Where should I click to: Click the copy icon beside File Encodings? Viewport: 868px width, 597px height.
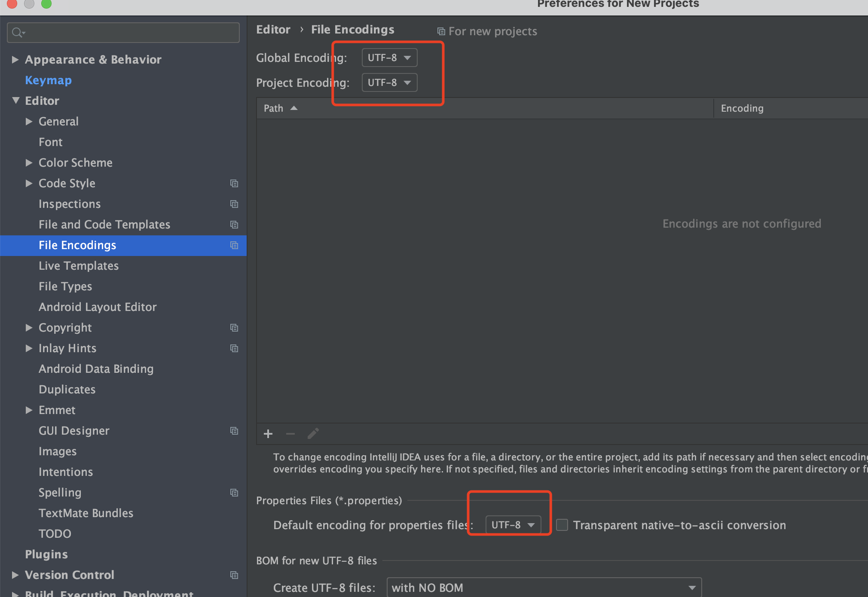coord(235,245)
